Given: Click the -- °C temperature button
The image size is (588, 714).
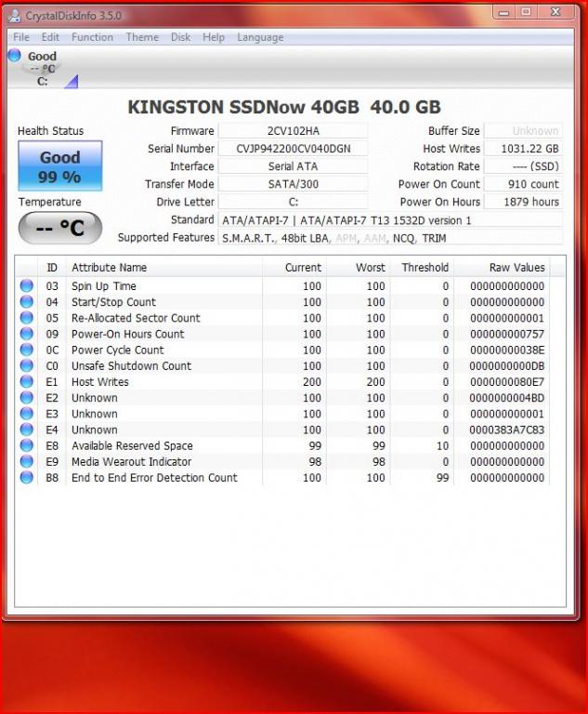Looking at the screenshot, I should (60, 228).
